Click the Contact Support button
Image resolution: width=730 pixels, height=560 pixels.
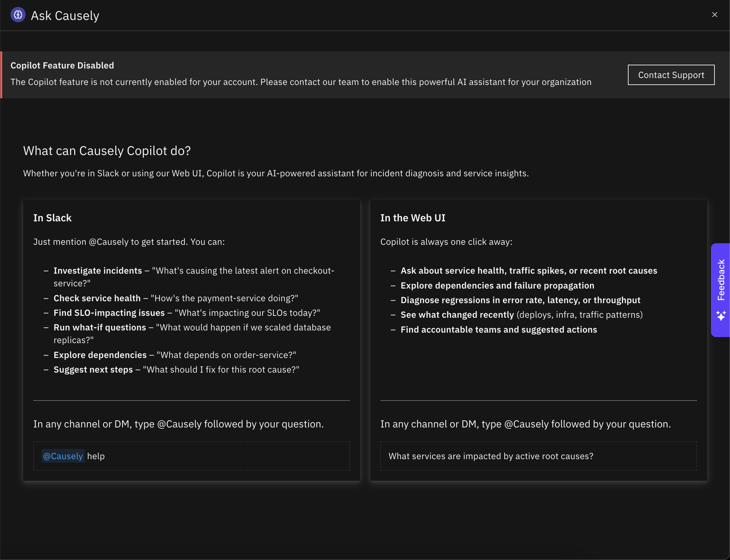click(x=671, y=75)
